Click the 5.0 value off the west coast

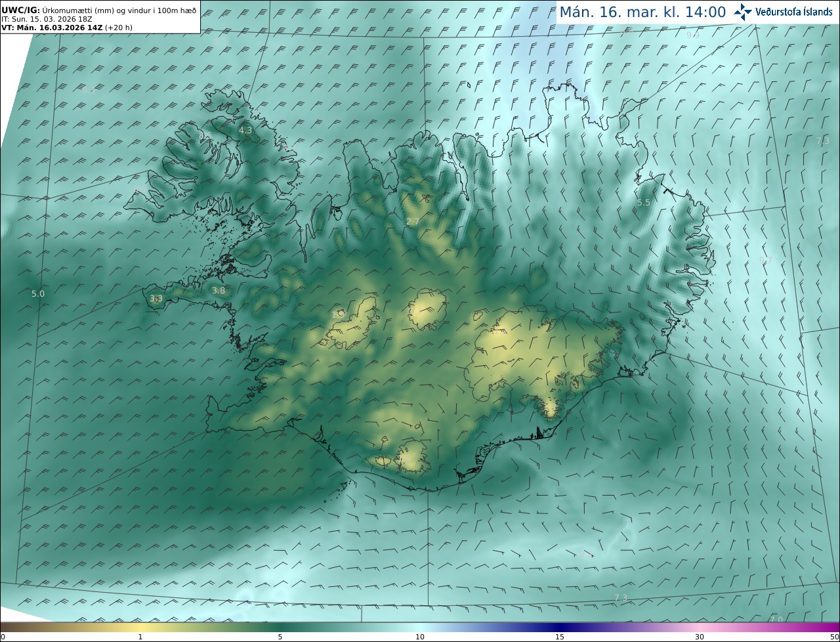pyautogui.click(x=38, y=293)
